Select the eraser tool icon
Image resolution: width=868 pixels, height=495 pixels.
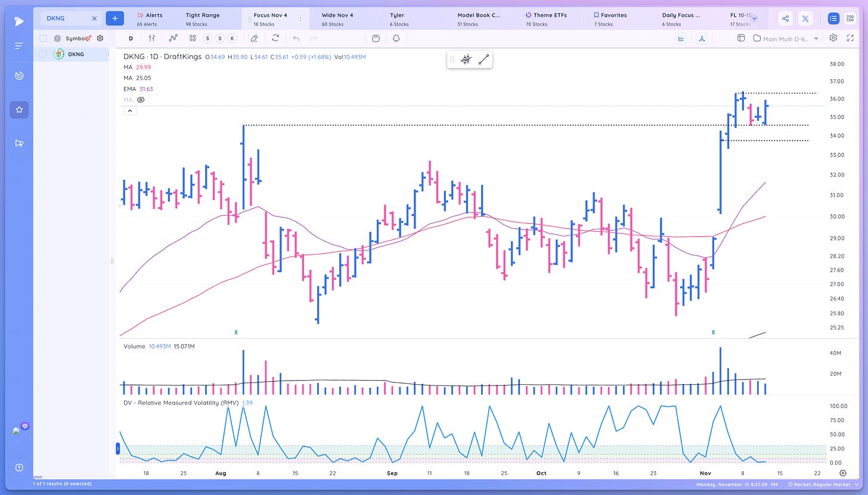(x=254, y=38)
